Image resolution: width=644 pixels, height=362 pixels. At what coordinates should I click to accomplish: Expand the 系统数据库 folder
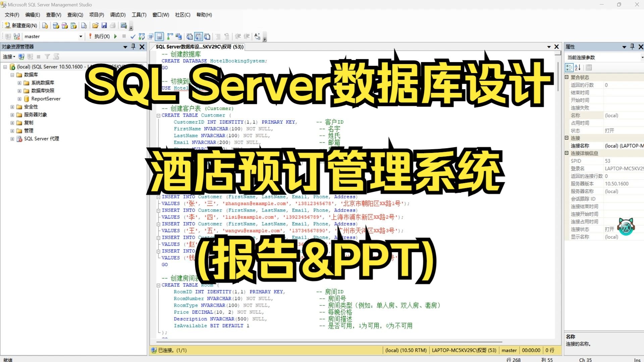19,83
